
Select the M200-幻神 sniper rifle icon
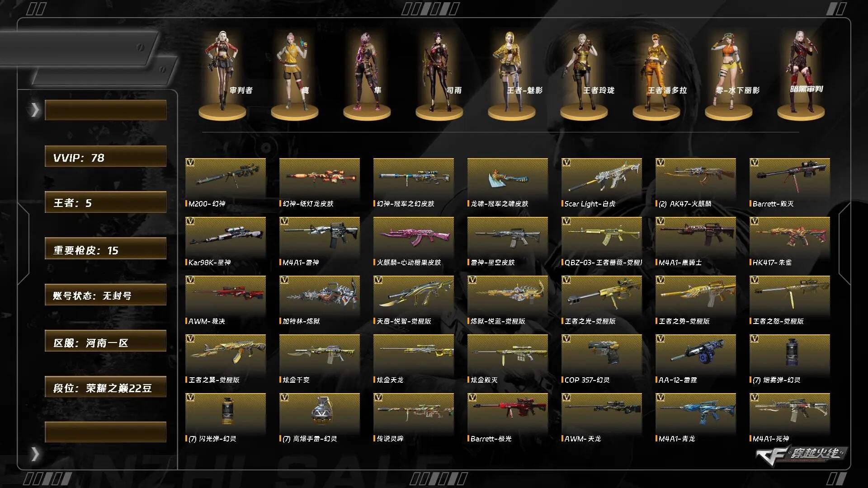[x=226, y=178]
